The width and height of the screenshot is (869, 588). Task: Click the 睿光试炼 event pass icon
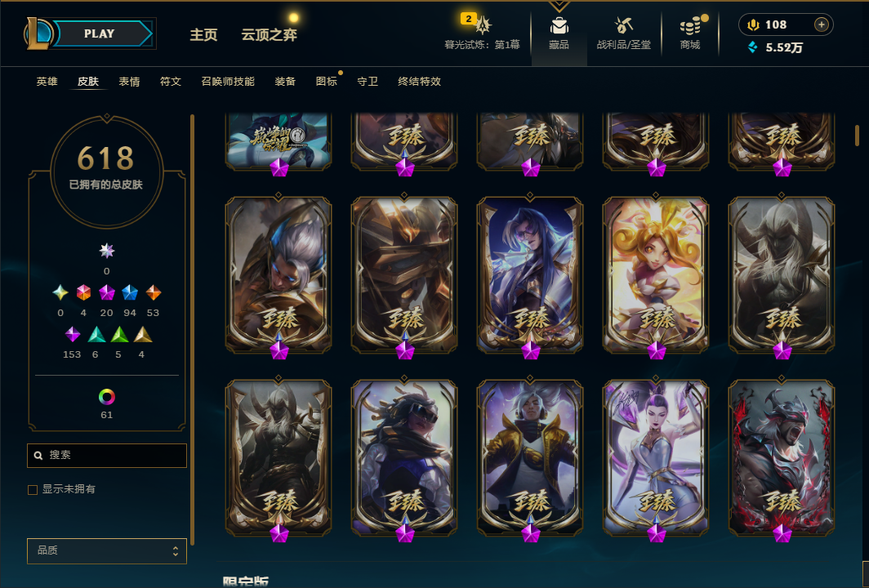point(484,25)
